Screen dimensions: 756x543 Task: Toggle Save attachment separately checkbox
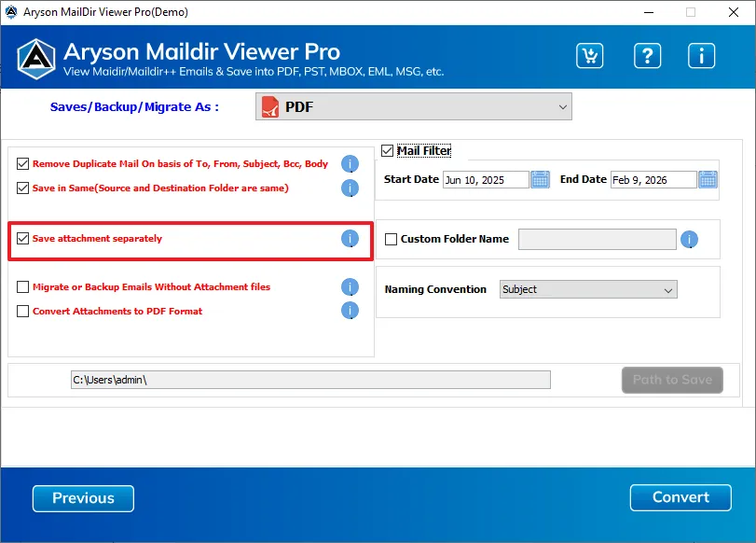point(22,239)
